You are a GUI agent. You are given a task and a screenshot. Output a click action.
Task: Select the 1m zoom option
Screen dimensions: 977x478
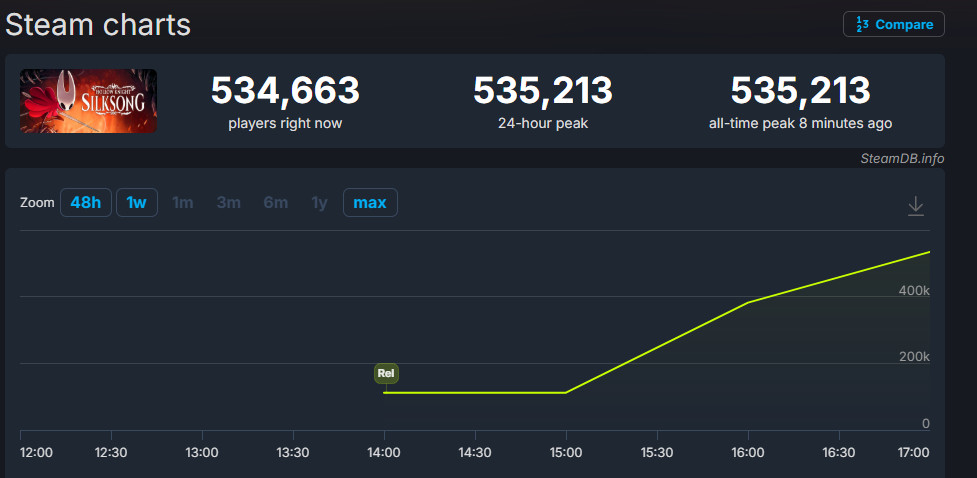(183, 203)
